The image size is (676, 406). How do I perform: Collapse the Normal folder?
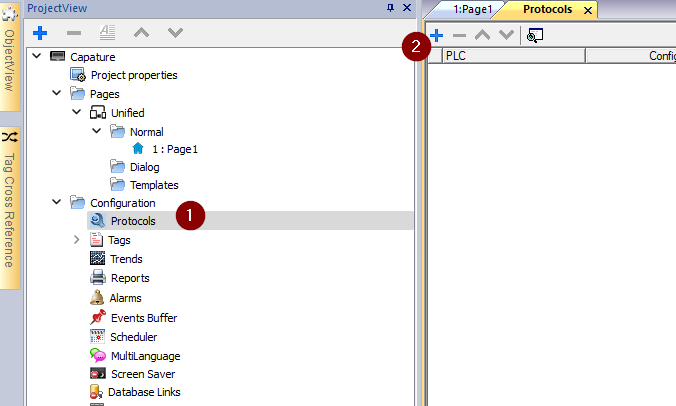[97, 131]
